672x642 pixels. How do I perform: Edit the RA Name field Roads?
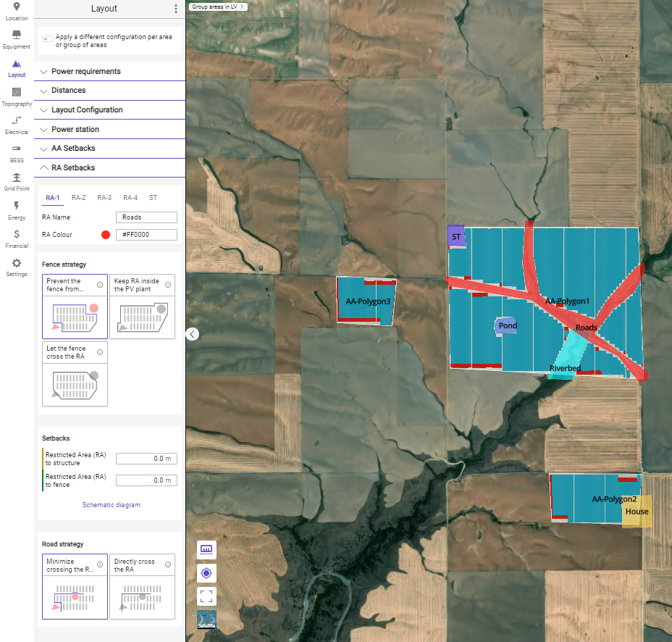tap(146, 217)
